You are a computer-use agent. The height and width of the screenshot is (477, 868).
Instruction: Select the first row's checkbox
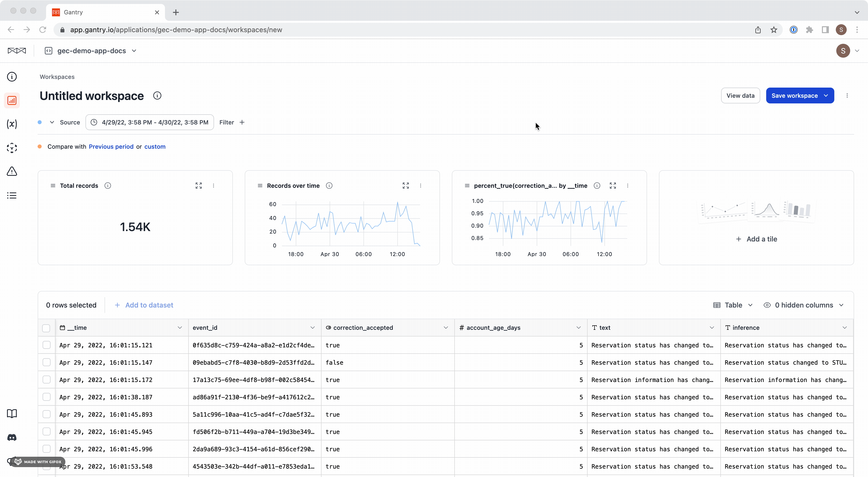(47, 345)
